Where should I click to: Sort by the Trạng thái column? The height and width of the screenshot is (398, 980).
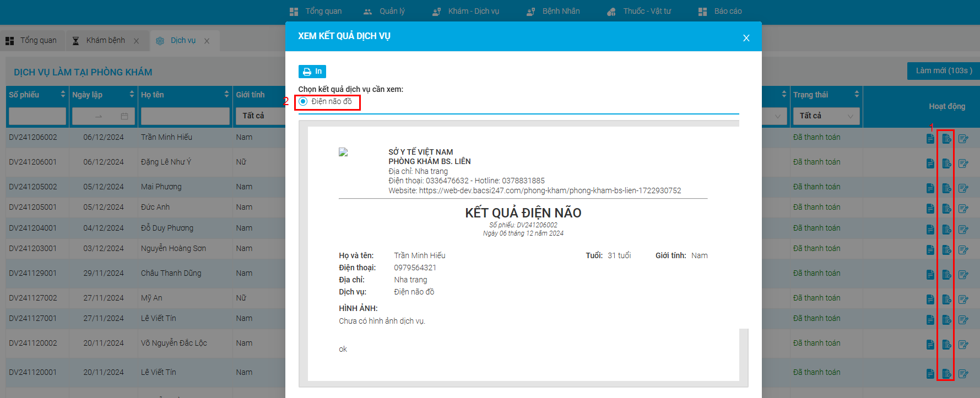pos(857,95)
